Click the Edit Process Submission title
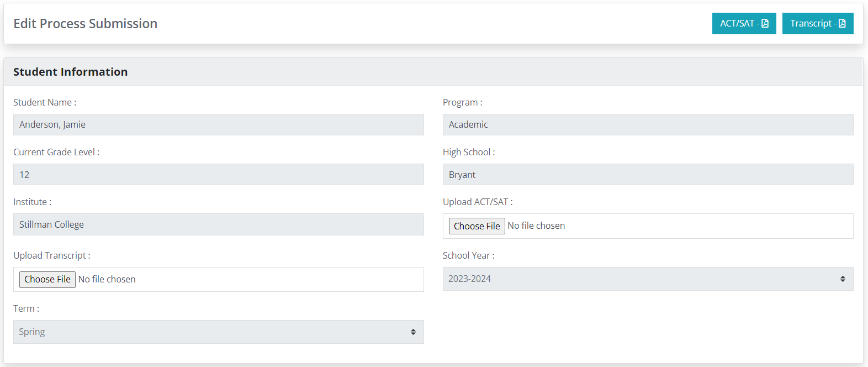Image resolution: width=868 pixels, height=367 pixels. pos(86,24)
